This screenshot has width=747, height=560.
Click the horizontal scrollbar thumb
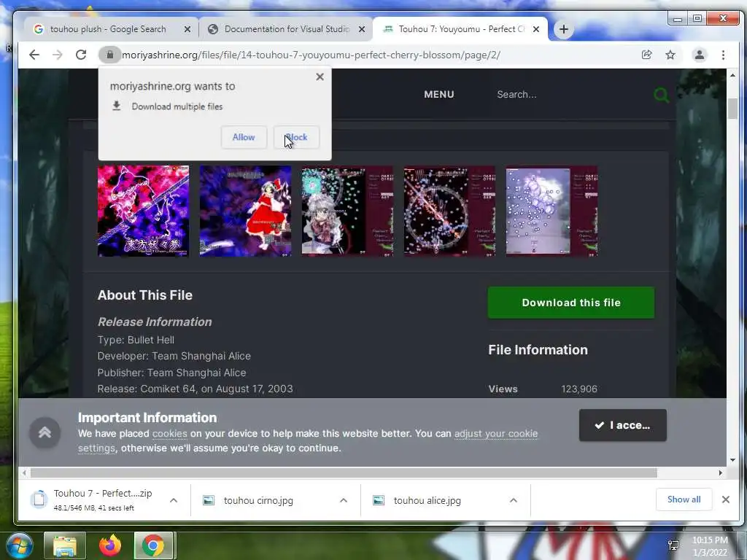(344, 472)
